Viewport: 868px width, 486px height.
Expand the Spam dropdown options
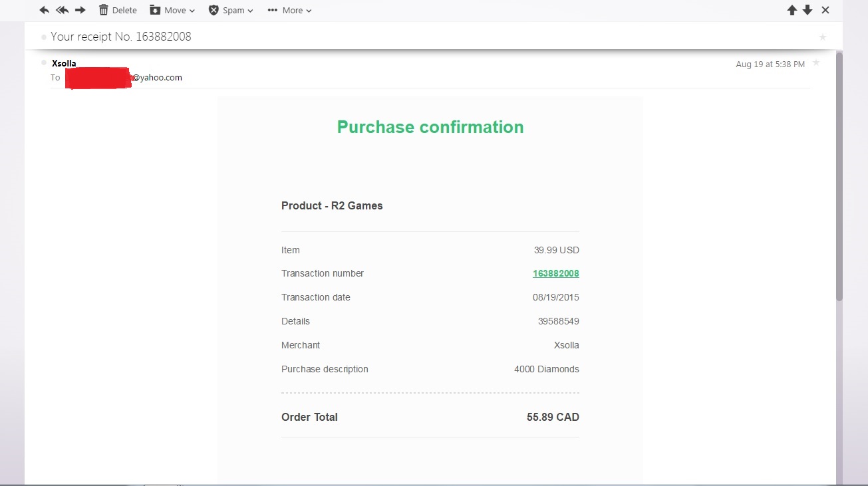[231, 10]
